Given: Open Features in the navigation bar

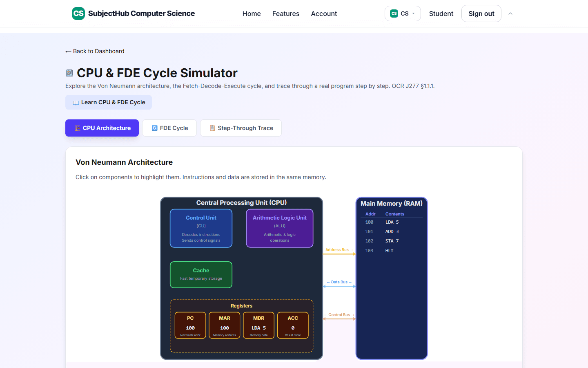Looking at the screenshot, I should point(286,13).
